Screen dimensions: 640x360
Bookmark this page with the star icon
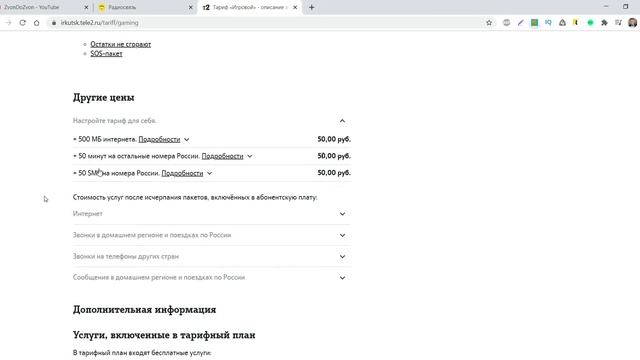[x=489, y=23]
